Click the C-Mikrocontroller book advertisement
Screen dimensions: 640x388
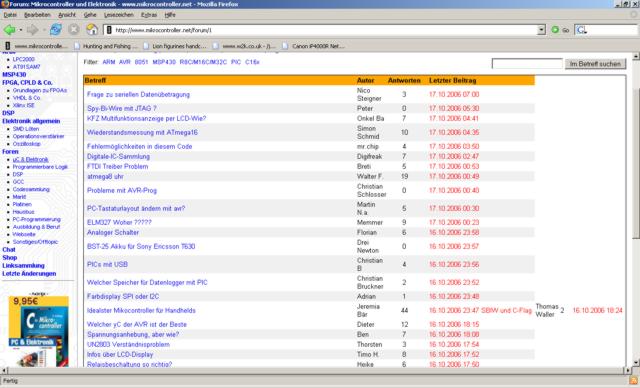pos(39,331)
